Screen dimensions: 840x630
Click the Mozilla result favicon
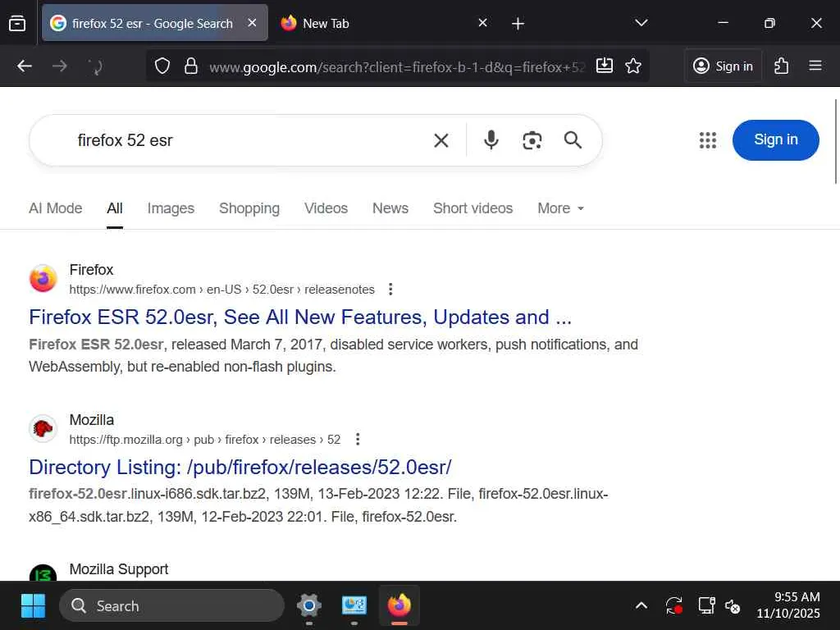point(43,428)
